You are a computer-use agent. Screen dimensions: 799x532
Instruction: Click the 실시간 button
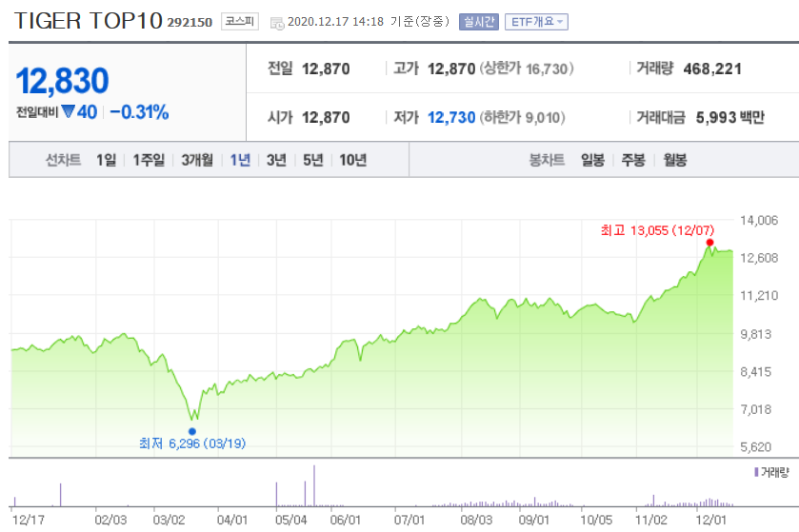point(478,22)
